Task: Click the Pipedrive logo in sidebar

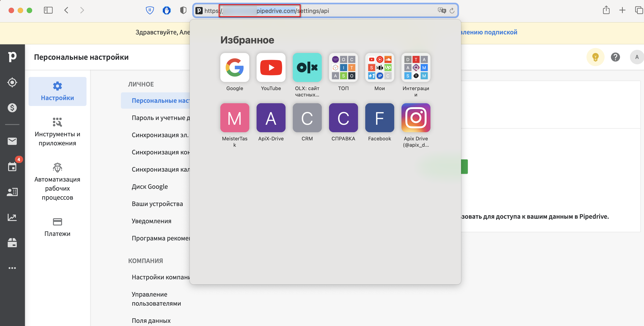Action: tap(12, 57)
